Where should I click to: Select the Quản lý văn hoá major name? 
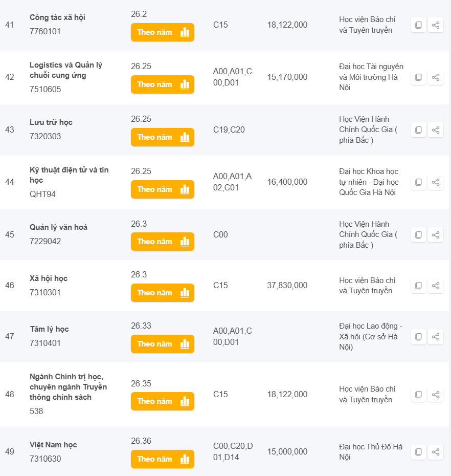pos(58,227)
